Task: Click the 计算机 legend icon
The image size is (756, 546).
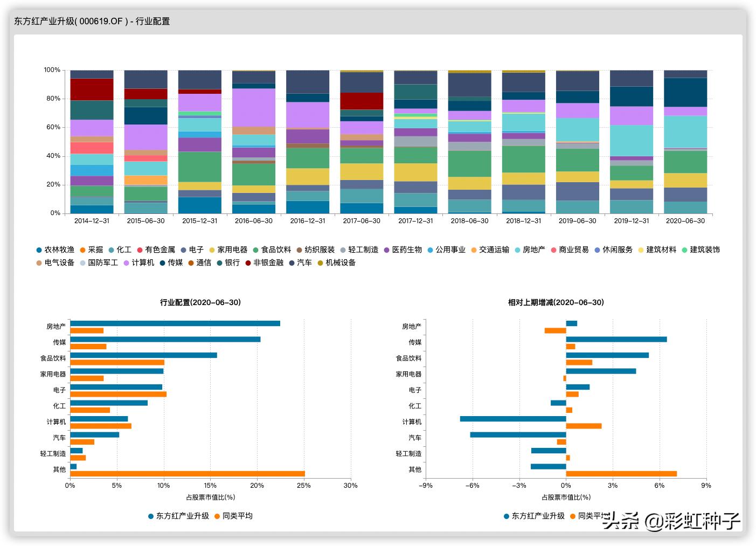Action: click(126, 262)
